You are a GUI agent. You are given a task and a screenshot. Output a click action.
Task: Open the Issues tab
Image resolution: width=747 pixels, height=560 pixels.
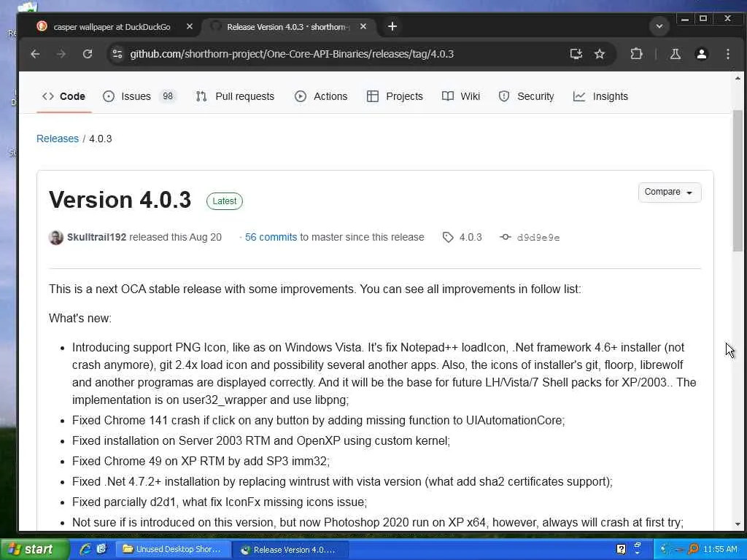(x=139, y=97)
